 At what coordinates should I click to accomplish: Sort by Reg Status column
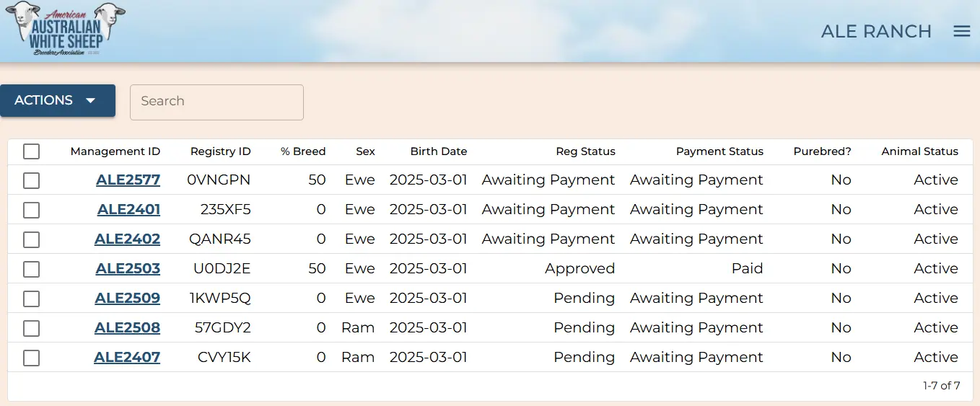coord(585,151)
